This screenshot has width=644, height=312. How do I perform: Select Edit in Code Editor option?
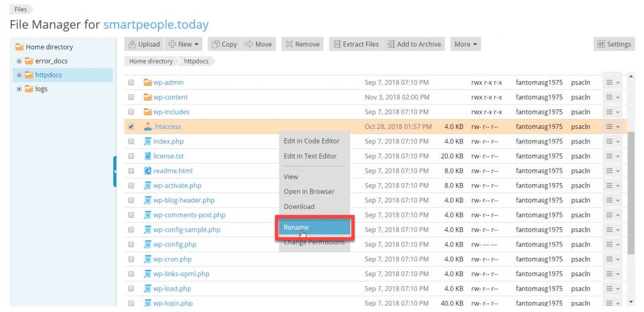pos(311,141)
